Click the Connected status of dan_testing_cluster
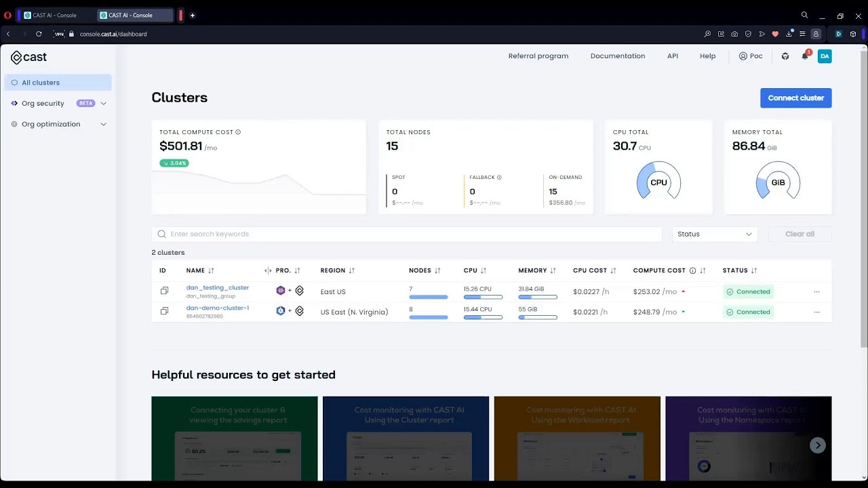 click(x=749, y=291)
